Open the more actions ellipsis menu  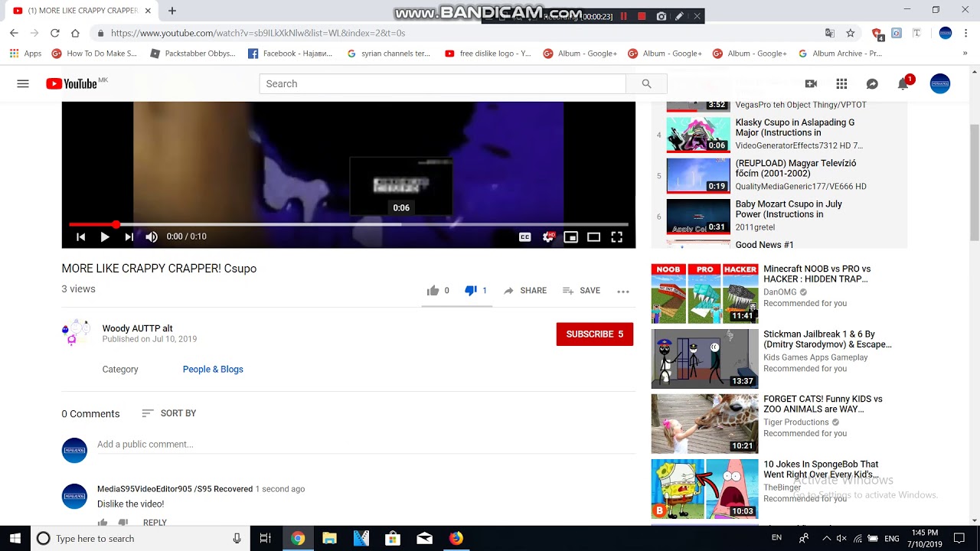623,292
